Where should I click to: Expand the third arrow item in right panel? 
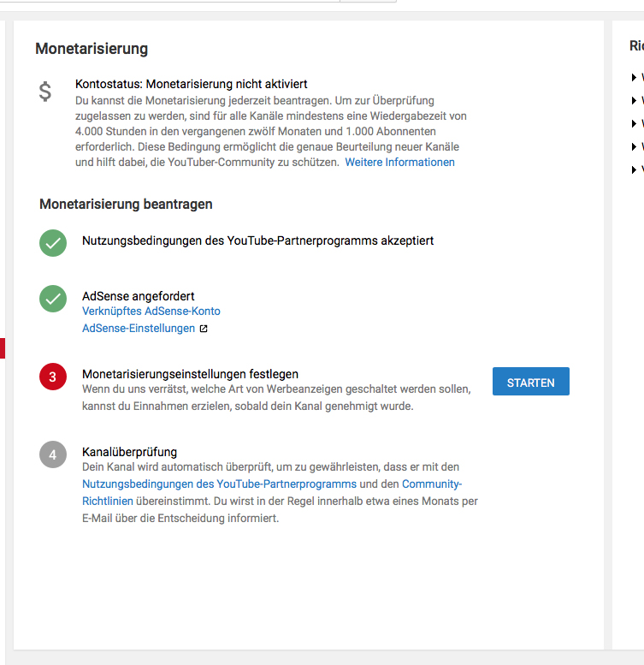pyautogui.click(x=635, y=124)
